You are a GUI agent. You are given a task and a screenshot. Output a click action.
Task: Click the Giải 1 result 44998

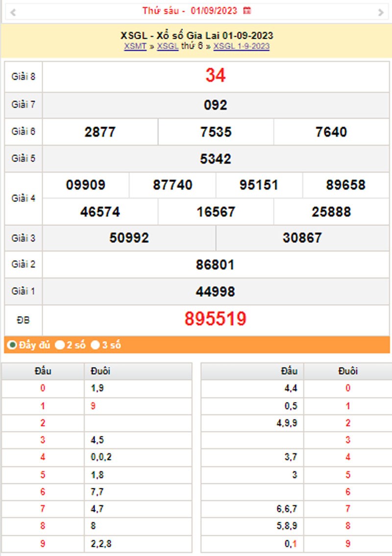point(216,291)
